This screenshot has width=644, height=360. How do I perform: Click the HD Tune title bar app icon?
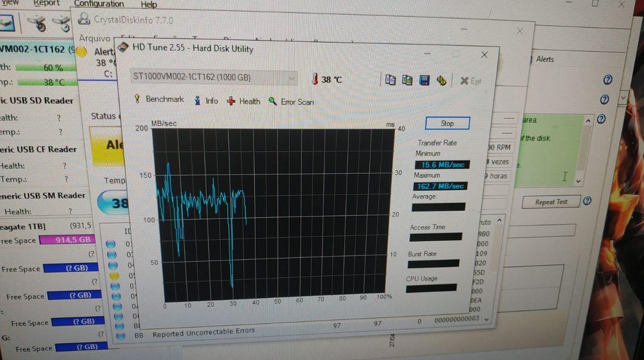click(x=123, y=47)
